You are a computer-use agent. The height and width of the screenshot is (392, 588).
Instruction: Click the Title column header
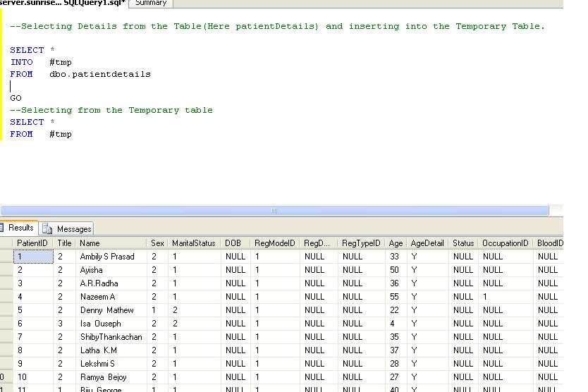pos(64,243)
